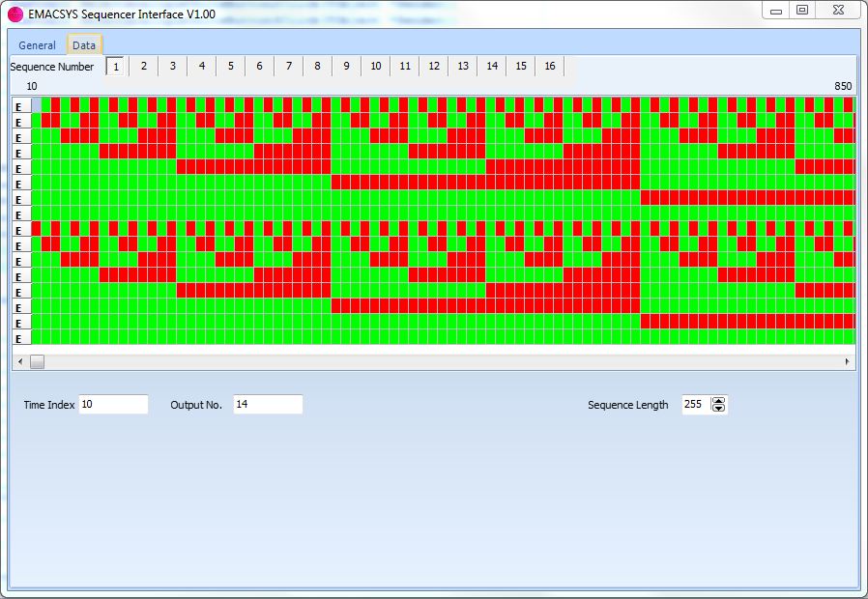
Task: Open Sequence Number 16
Action: coord(549,66)
